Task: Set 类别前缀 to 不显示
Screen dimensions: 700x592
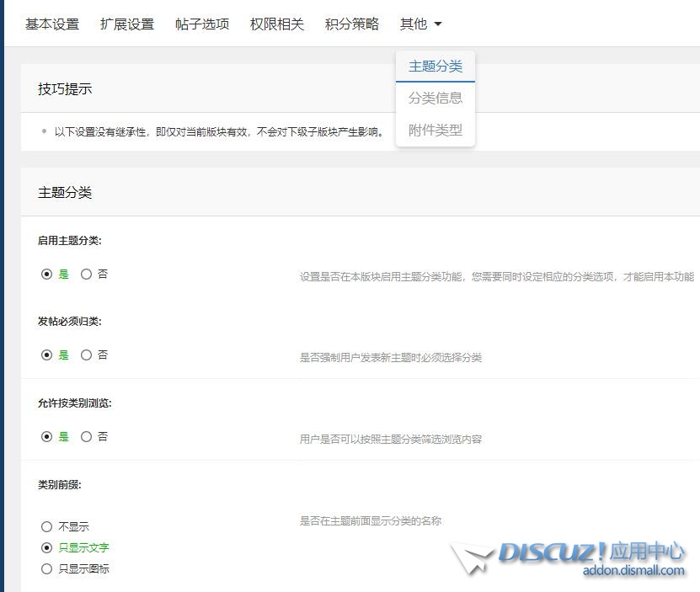Action: tap(47, 527)
